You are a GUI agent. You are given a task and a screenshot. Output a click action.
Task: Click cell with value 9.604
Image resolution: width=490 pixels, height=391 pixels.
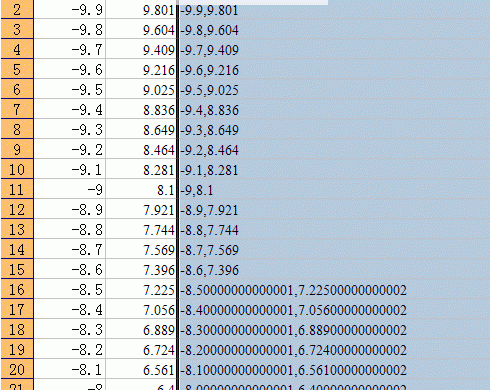[141, 29]
